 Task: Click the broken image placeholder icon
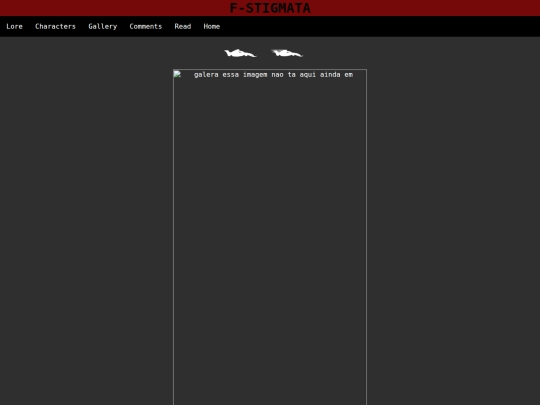pos(177,74)
